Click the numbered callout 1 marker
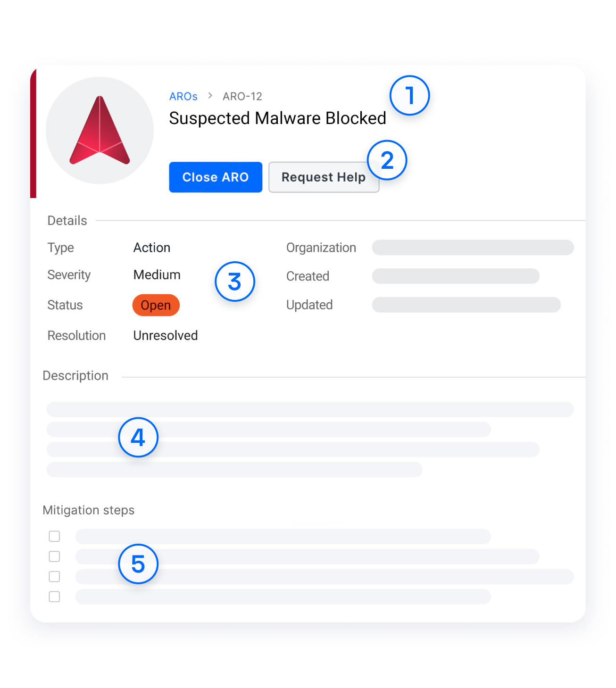 pyautogui.click(x=409, y=95)
